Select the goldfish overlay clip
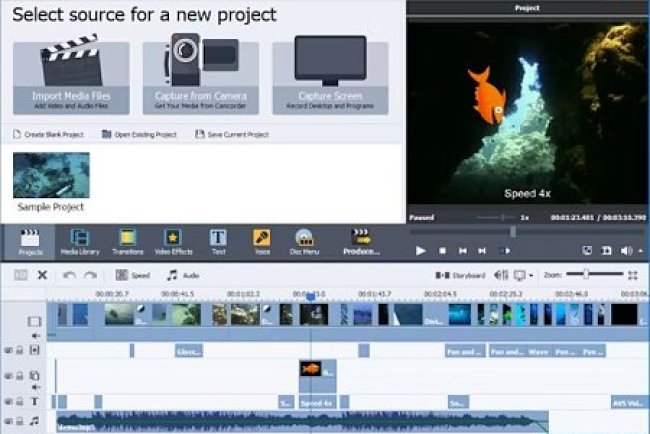 (318, 376)
